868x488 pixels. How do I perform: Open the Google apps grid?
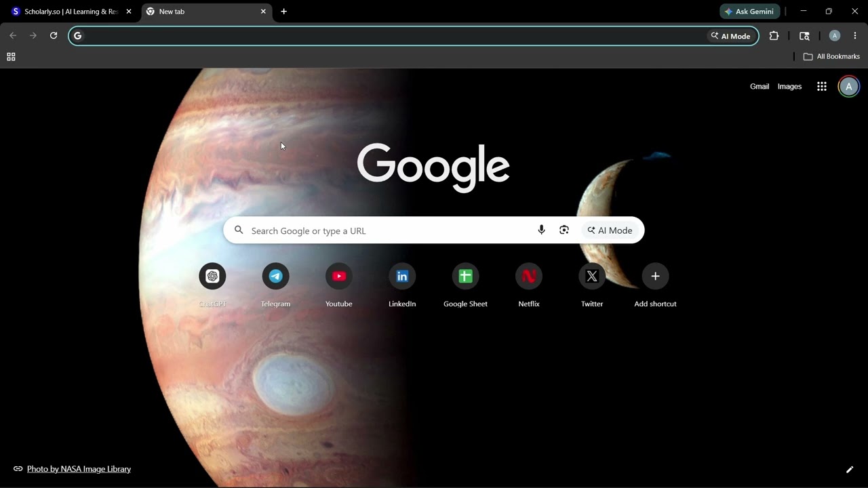[822, 86]
